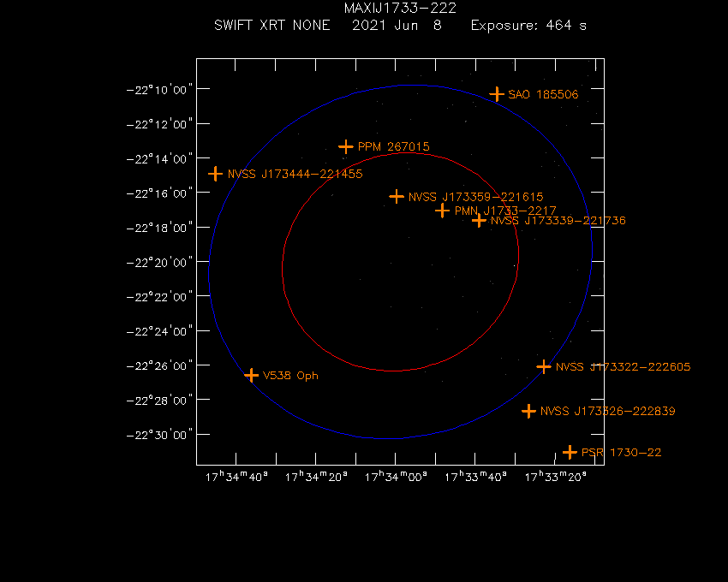The height and width of the screenshot is (582, 728).
Task: Click the -22°10'00" declination label
Action: [159, 90]
